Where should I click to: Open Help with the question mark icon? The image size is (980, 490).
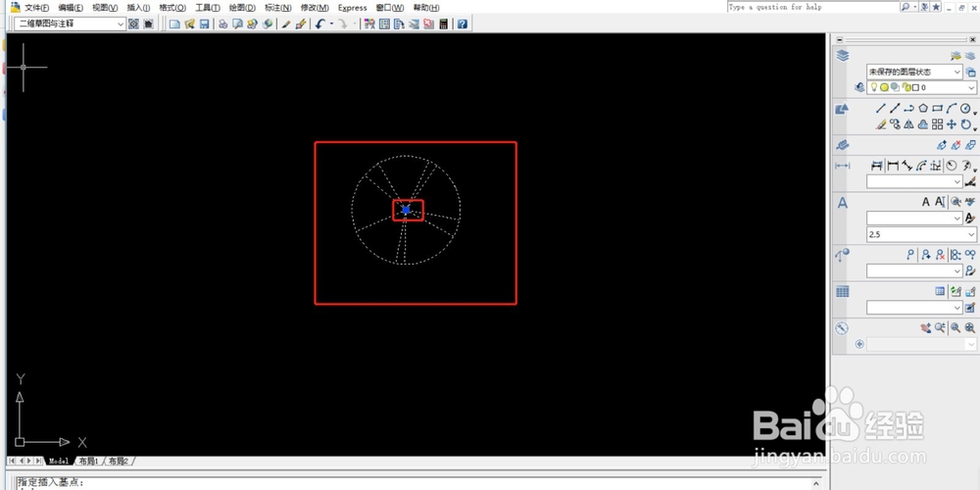pos(462,24)
